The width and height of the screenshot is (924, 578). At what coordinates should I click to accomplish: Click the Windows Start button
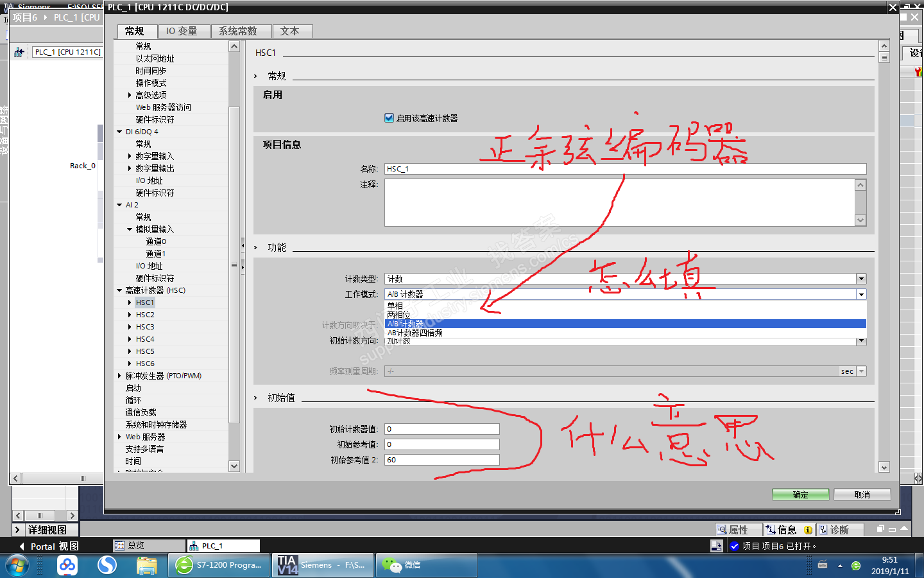pos(17,565)
